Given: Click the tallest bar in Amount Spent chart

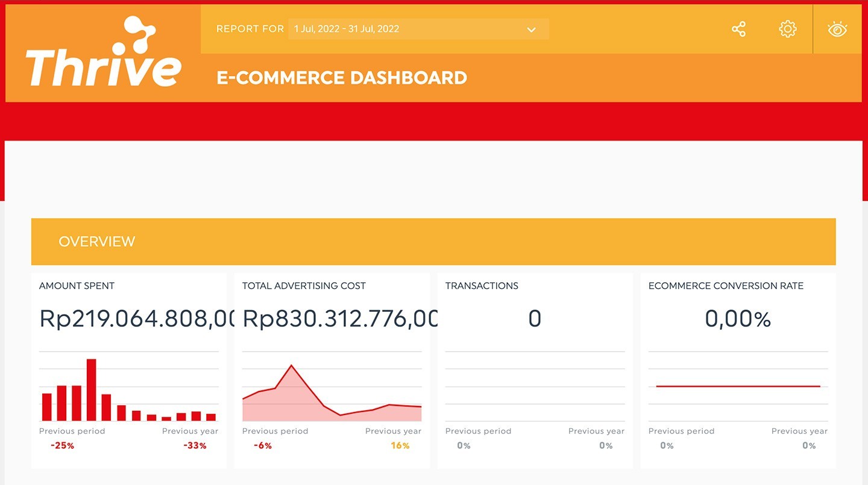Looking at the screenshot, I should (x=92, y=389).
